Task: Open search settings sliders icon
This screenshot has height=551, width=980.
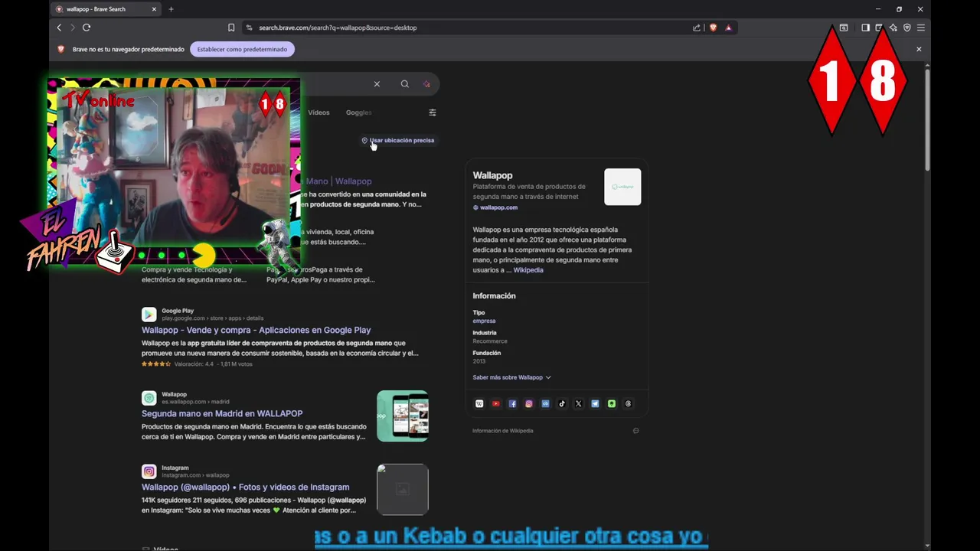Action: [433, 112]
